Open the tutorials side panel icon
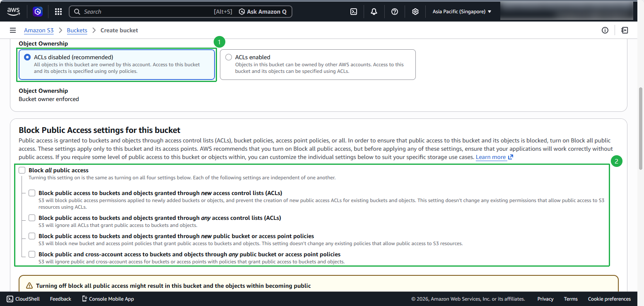 pyautogui.click(x=625, y=30)
